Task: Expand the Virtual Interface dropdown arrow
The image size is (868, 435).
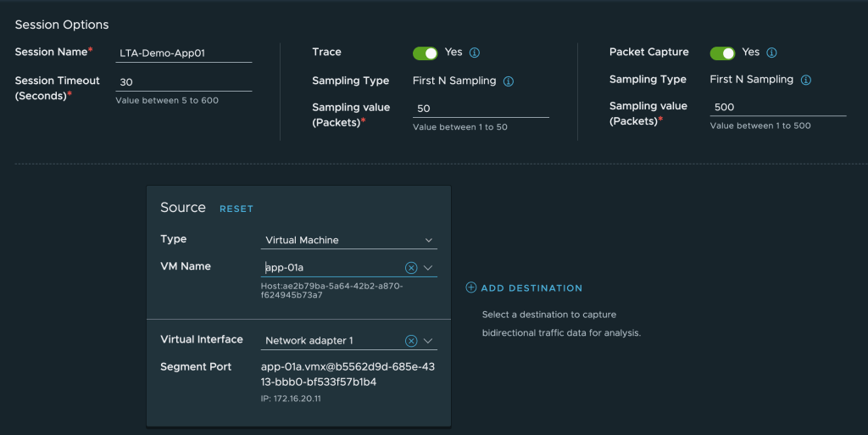Action: coord(428,341)
